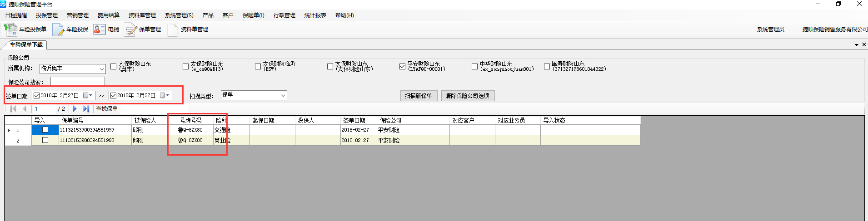The height and width of the screenshot is (221, 868).
Task: Click policy number cell in row 2
Action: pyautogui.click(x=95, y=141)
